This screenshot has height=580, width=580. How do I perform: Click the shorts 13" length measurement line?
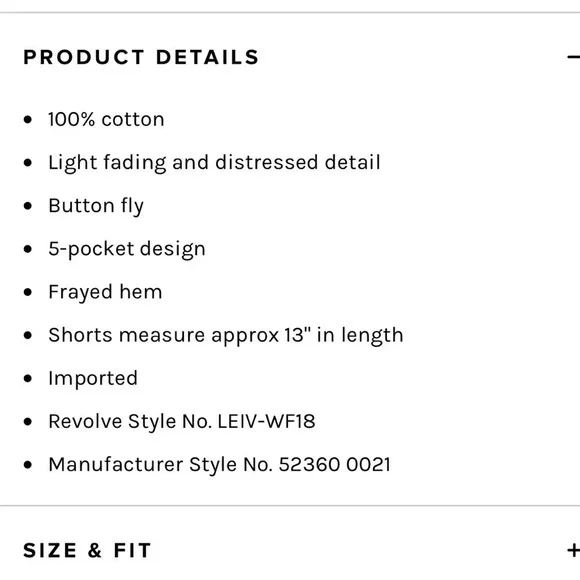226,335
